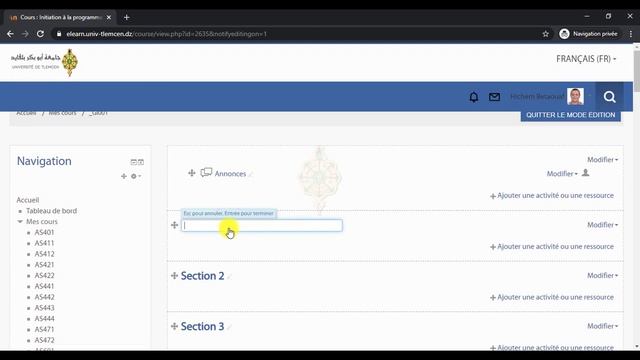
Task: Click the Section 2 heading
Action: coord(202,276)
